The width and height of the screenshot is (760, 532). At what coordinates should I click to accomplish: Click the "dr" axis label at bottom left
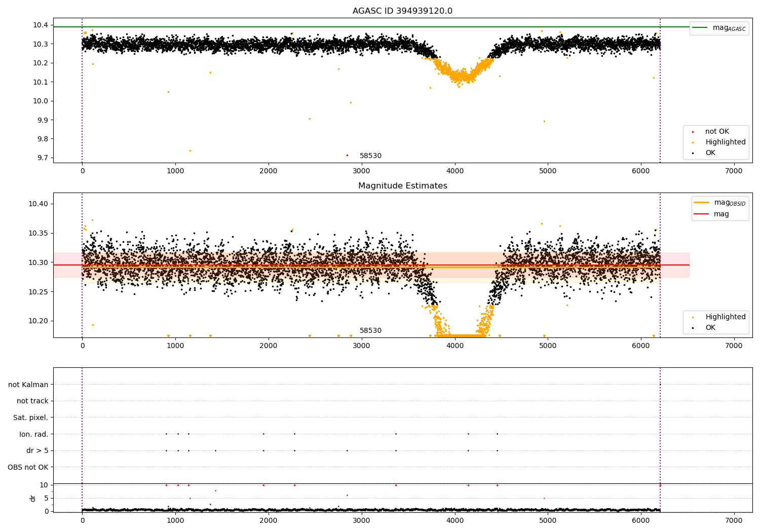pyautogui.click(x=33, y=498)
